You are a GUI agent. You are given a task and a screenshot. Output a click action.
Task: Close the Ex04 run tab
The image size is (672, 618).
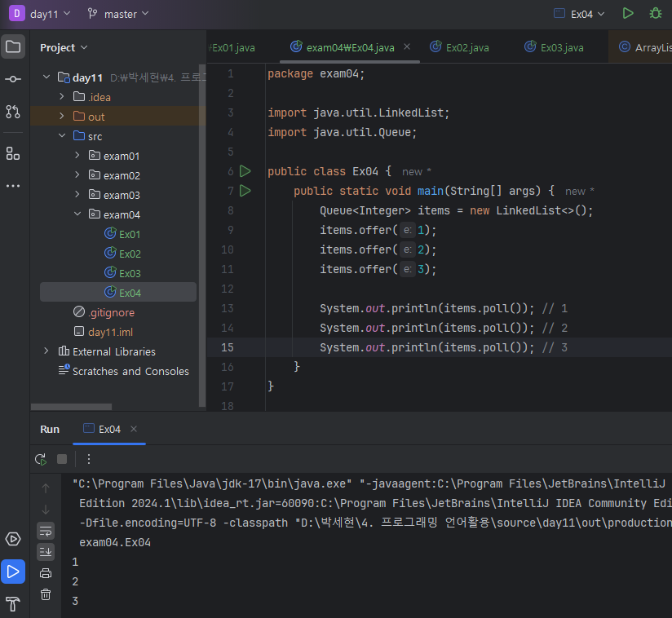[134, 429]
